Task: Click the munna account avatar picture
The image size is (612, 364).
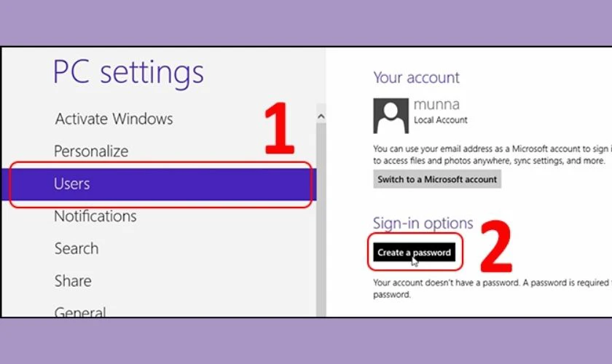Action: tap(391, 116)
